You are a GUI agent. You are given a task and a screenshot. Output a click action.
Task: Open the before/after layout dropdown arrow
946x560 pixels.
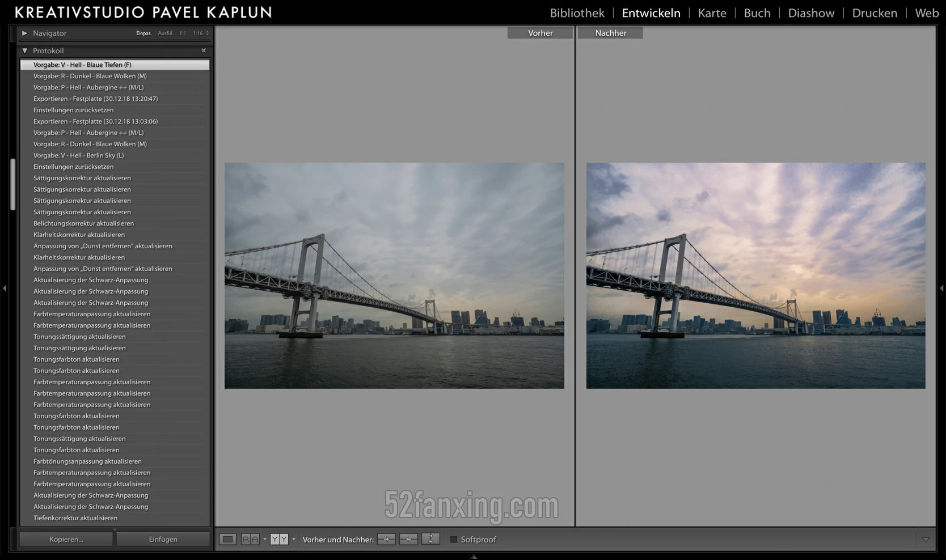(294, 539)
